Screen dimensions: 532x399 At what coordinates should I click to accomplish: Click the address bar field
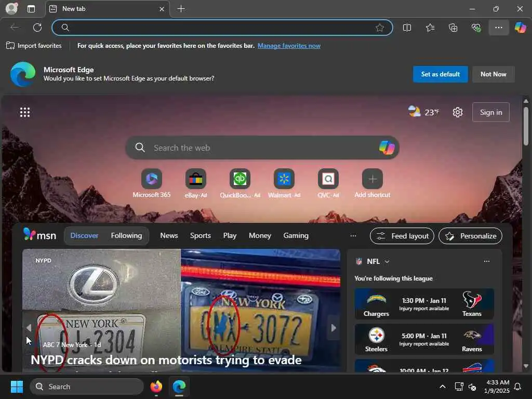point(222,28)
